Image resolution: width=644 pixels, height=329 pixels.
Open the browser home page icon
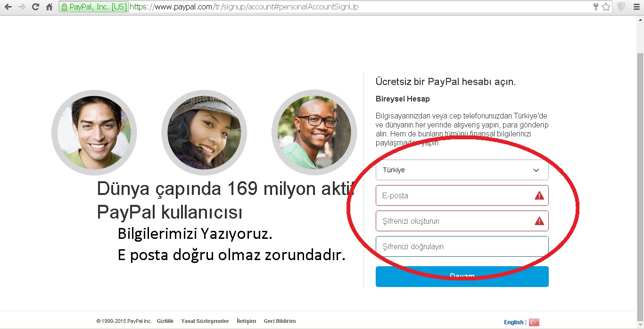click(49, 7)
